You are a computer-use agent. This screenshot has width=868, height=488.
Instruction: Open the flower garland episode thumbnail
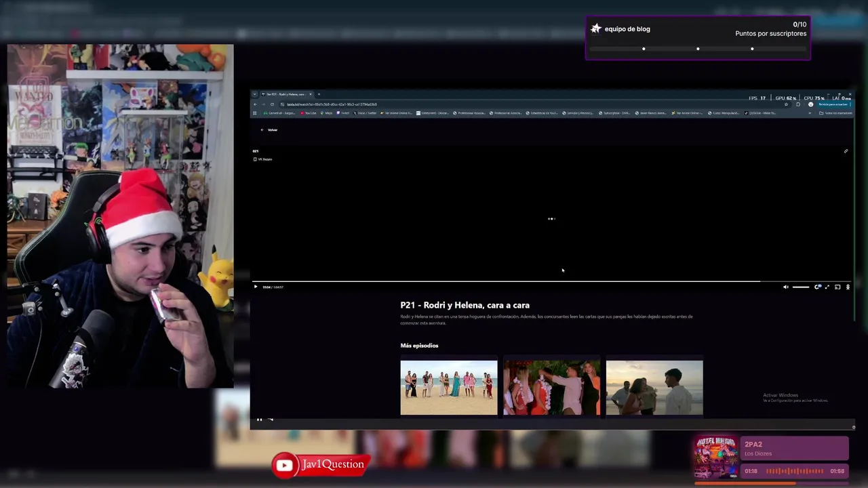click(551, 387)
